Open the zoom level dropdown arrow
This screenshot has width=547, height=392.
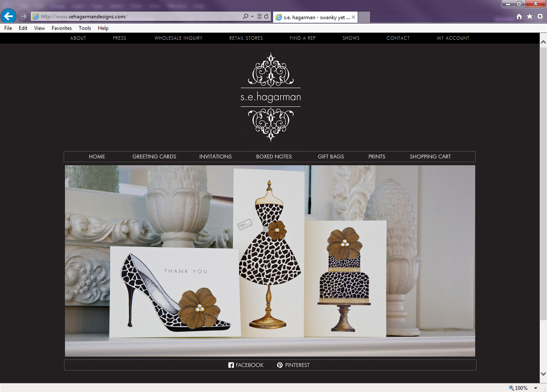coord(536,388)
